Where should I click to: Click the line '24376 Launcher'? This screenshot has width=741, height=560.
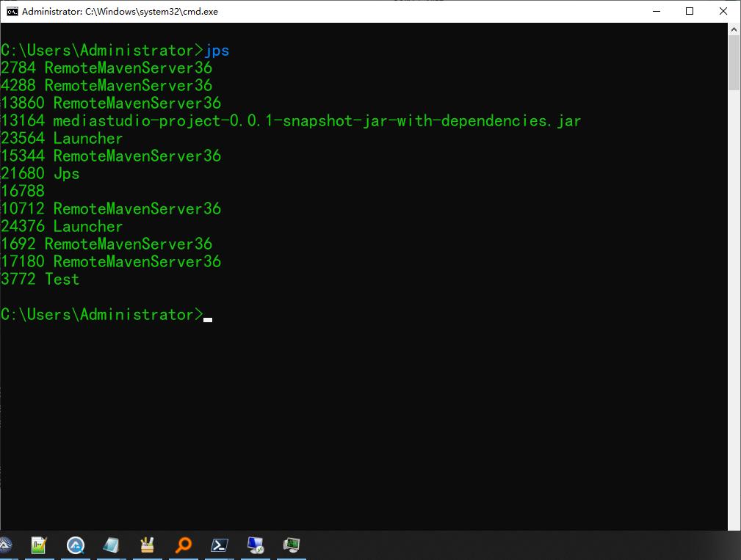pos(62,226)
